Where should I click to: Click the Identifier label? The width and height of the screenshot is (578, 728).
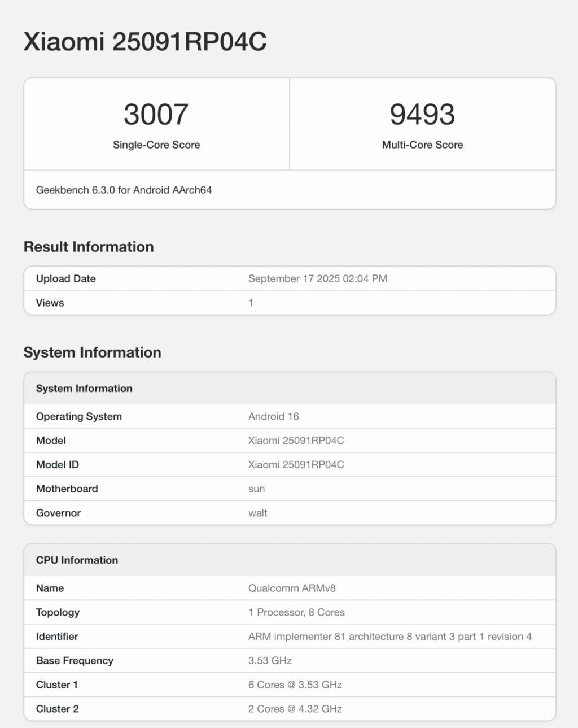pyautogui.click(x=57, y=637)
